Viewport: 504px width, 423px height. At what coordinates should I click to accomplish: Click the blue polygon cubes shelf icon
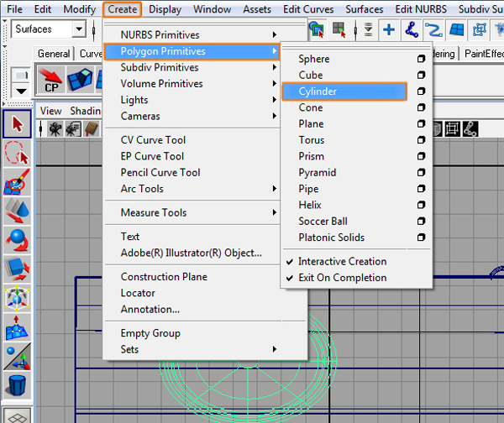click(80, 80)
